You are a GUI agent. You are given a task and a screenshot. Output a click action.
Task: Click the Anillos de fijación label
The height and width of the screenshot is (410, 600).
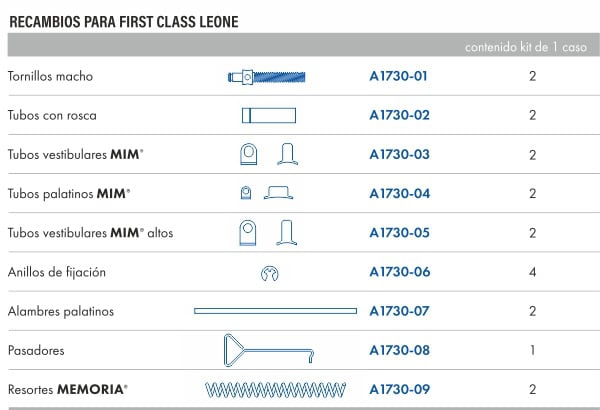[x=57, y=272]
